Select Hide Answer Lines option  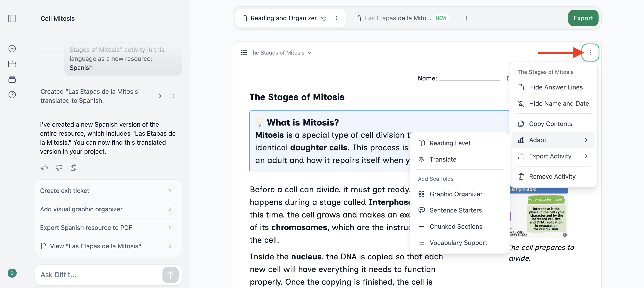(x=553, y=87)
